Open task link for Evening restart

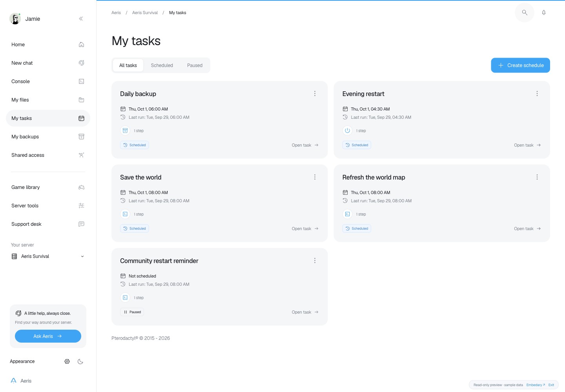pyautogui.click(x=527, y=145)
